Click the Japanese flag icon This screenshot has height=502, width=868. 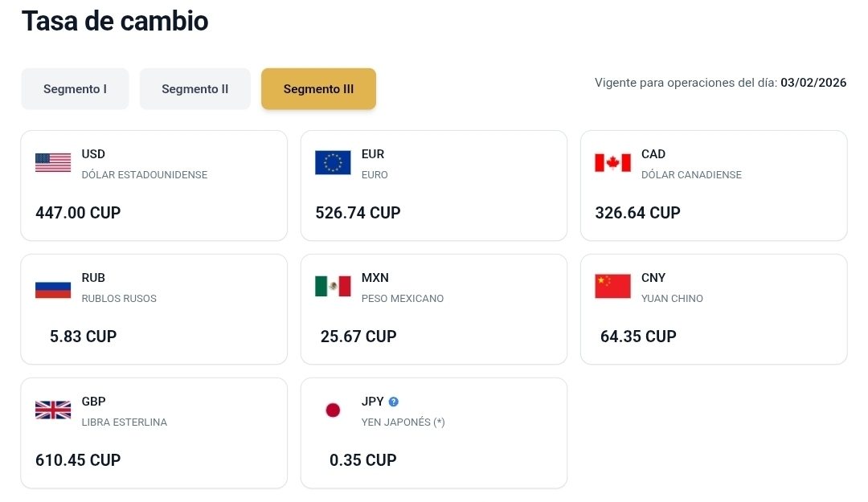tap(333, 410)
